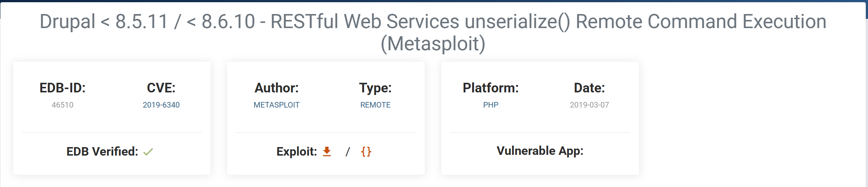Click the Platform heading label
Image resolution: width=868 pixels, height=187 pixels.
click(491, 88)
